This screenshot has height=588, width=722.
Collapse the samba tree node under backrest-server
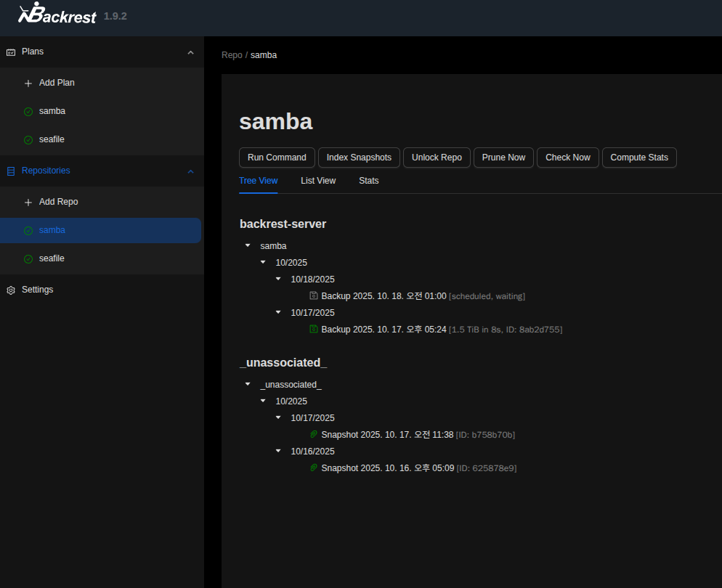tap(248, 246)
